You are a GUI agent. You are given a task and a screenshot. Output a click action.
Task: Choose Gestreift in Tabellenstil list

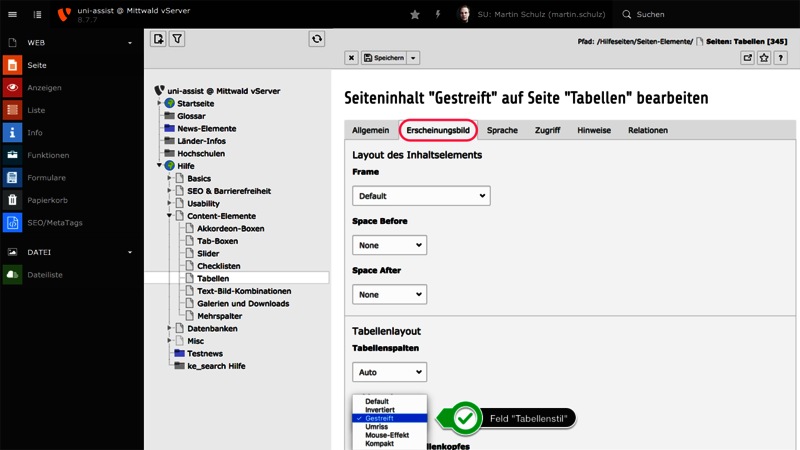click(389, 418)
